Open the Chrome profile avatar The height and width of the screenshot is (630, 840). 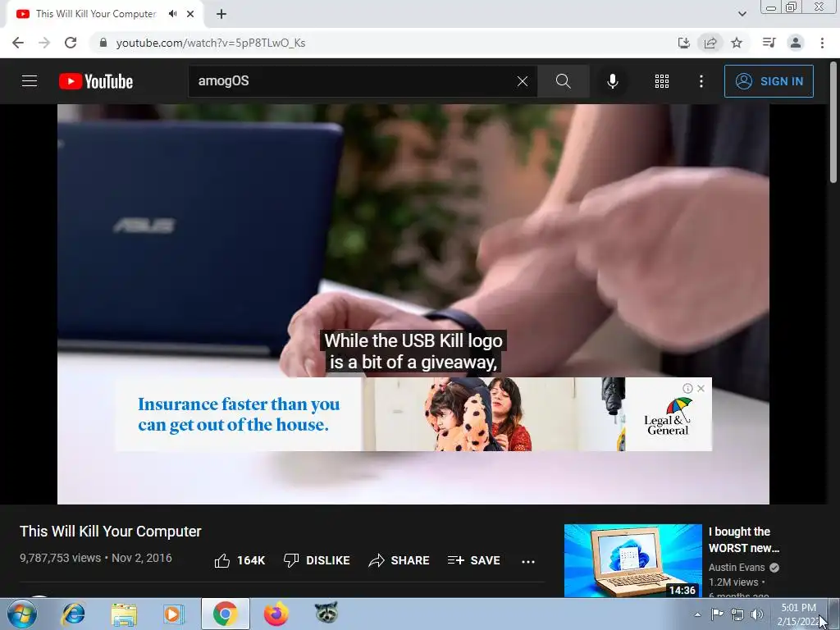coord(796,43)
